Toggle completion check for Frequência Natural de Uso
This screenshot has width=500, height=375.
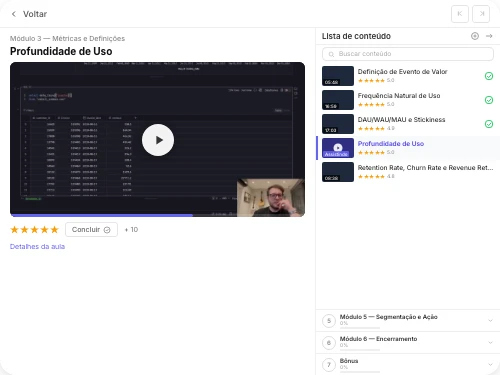[x=489, y=100]
